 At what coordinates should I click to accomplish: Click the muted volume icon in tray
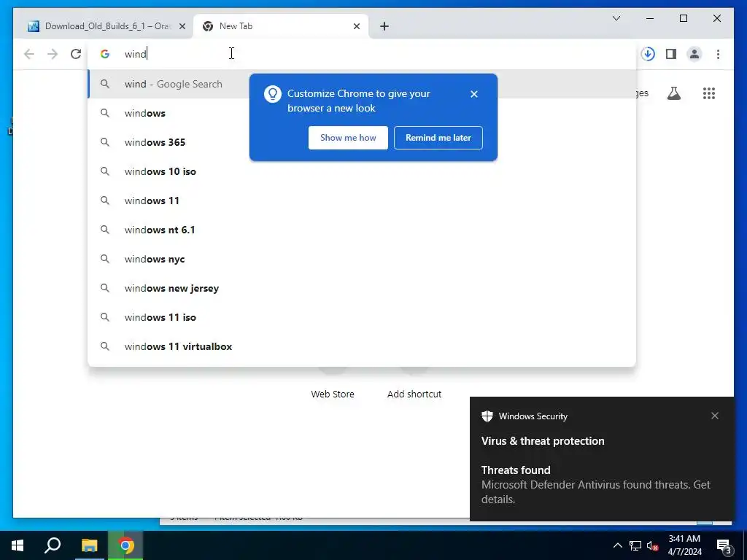[x=653, y=545]
